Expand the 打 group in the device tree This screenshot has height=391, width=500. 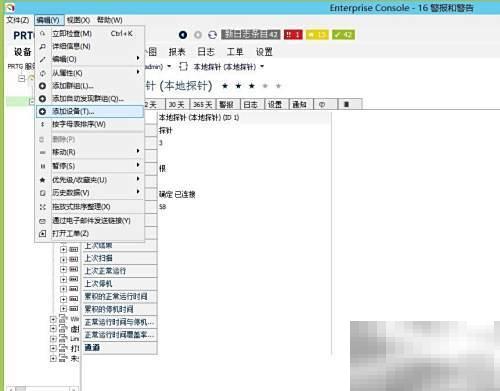(x=53, y=349)
